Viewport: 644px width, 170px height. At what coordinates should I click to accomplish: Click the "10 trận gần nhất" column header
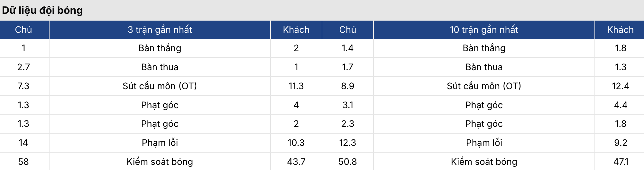click(x=484, y=30)
